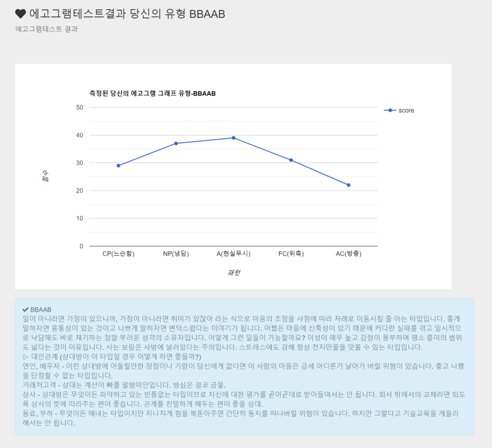The height and width of the screenshot is (448, 492).
Task: Click the legend line marker next to score
Action: click(391, 110)
